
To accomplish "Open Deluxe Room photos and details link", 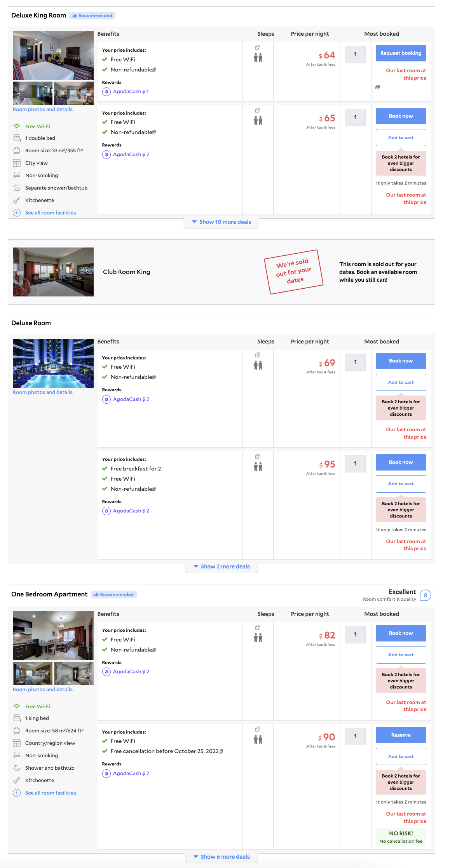I will coord(43,392).
